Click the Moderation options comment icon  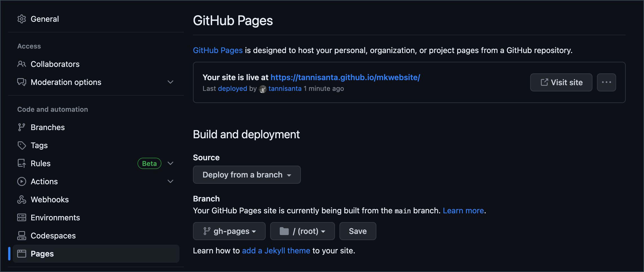click(22, 82)
